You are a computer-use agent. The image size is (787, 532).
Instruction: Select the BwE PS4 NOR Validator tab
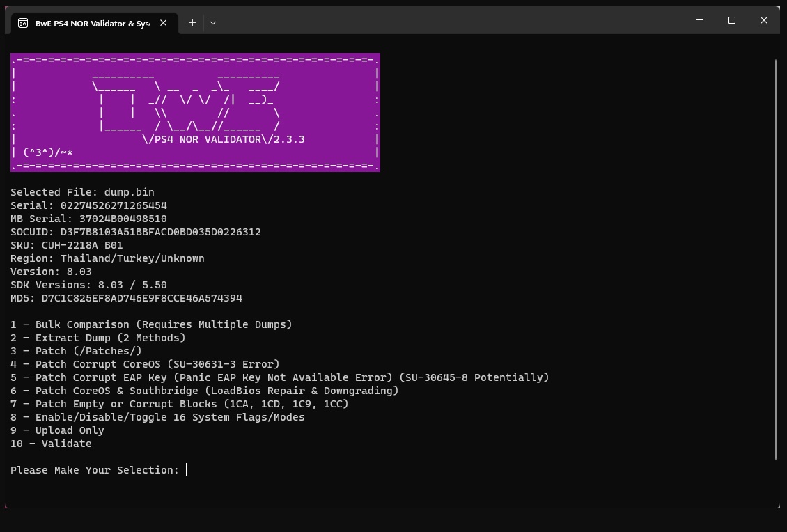pyautogui.click(x=94, y=23)
